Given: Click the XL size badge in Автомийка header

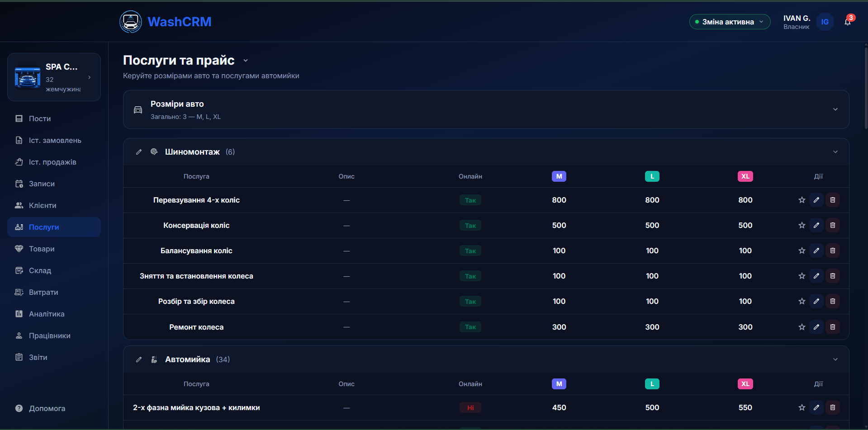Looking at the screenshot, I should pyautogui.click(x=745, y=384).
